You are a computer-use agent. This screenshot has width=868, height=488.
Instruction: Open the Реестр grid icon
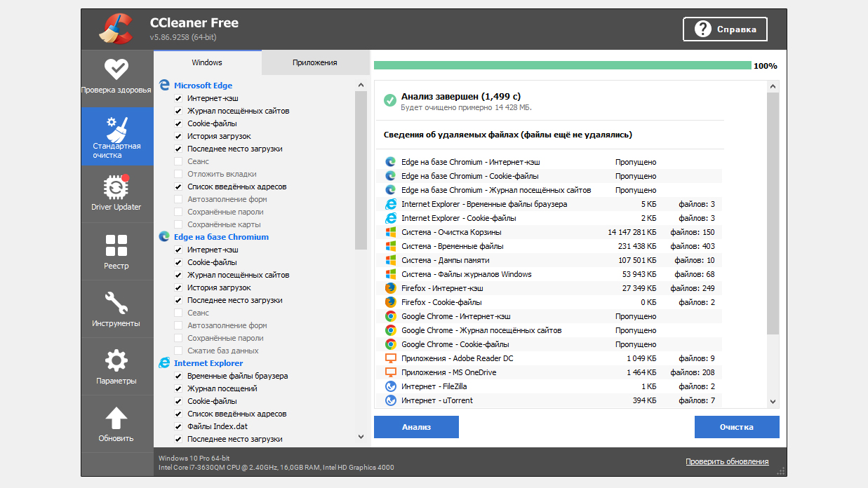pos(116,245)
